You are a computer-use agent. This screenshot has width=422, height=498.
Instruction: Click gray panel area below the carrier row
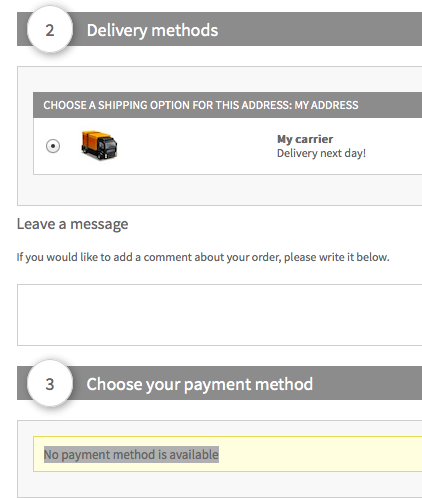point(220,189)
